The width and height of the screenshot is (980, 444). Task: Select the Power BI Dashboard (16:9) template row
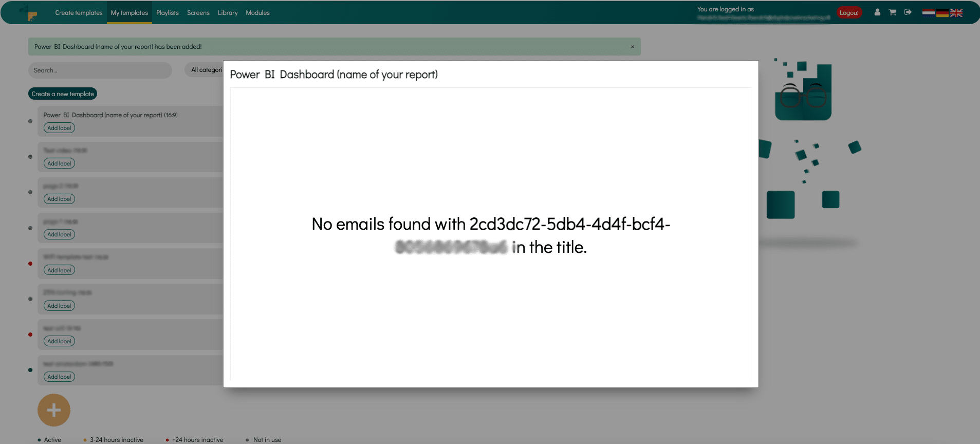(131, 121)
